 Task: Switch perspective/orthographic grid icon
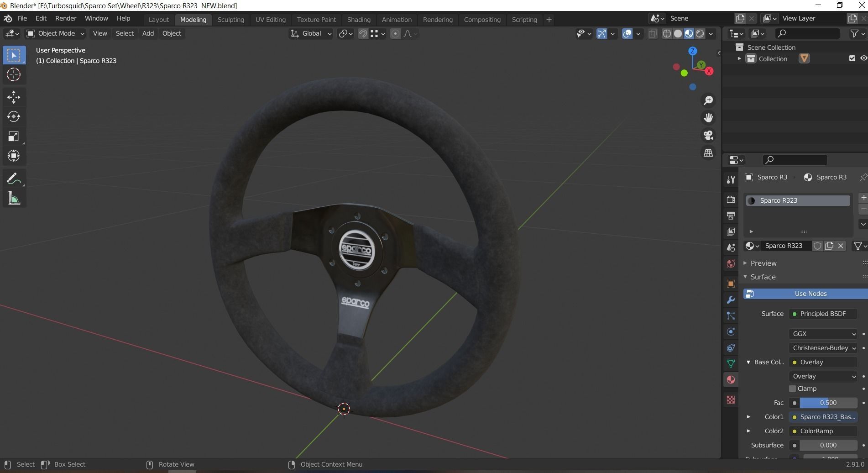708,153
